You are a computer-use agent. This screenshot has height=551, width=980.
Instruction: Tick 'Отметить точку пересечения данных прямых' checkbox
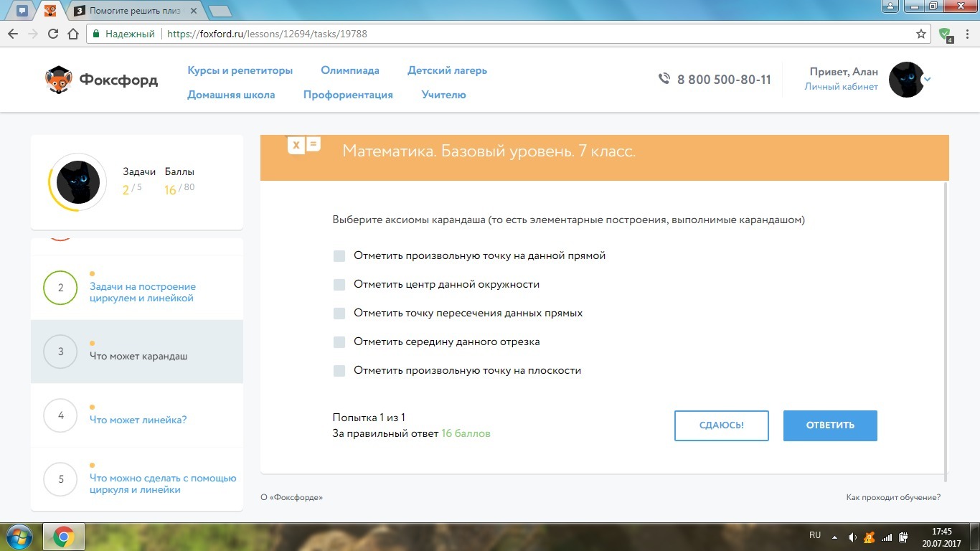click(339, 314)
